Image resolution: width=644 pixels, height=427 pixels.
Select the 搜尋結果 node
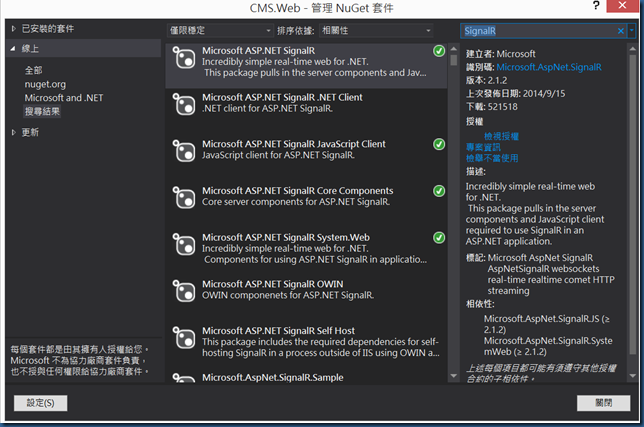pos(42,111)
